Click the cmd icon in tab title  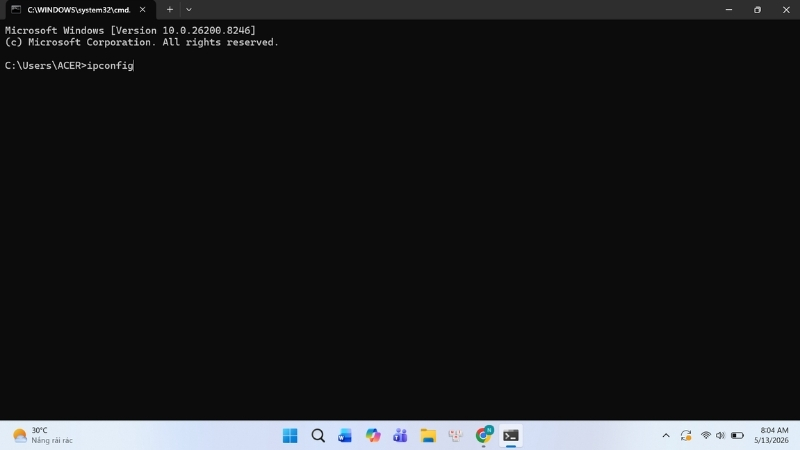16,10
